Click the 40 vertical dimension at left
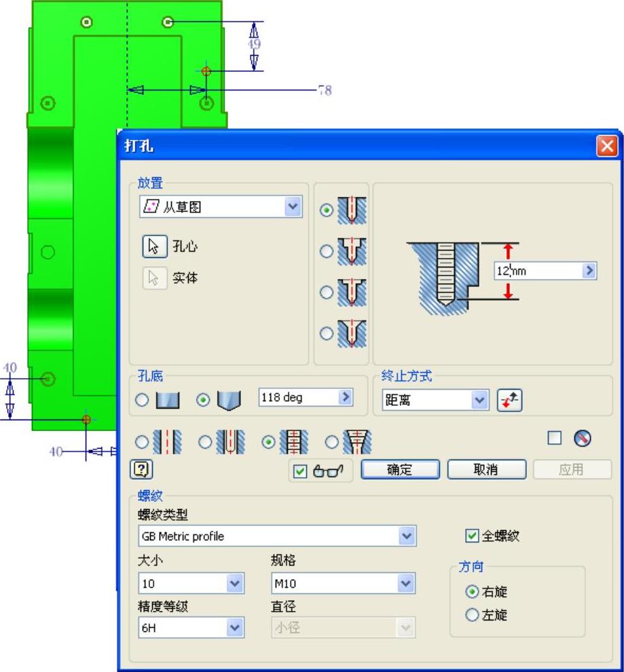This screenshot has height=672, width=624. [x=10, y=368]
